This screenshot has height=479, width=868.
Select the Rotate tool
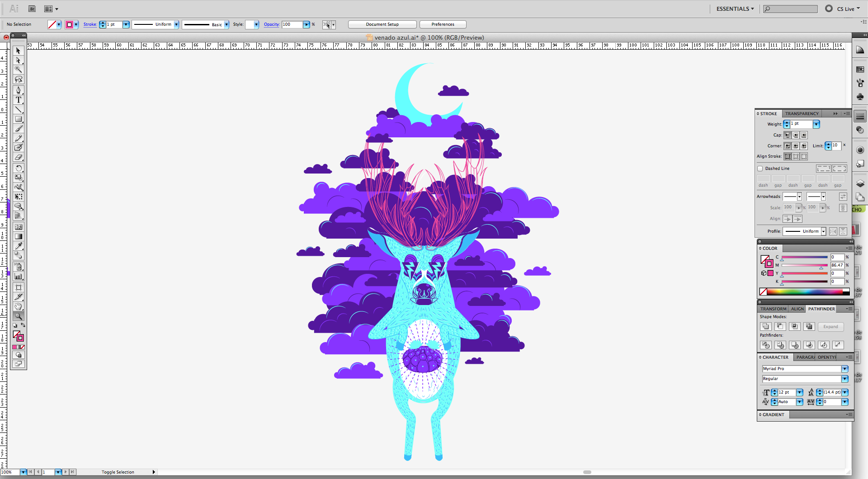click(x=18, y=168)
